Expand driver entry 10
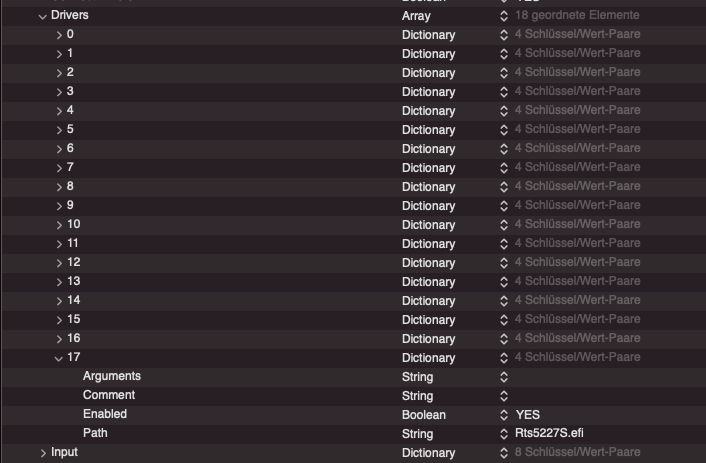The height and width of the screenshot is (463, 706). [59, 225]
